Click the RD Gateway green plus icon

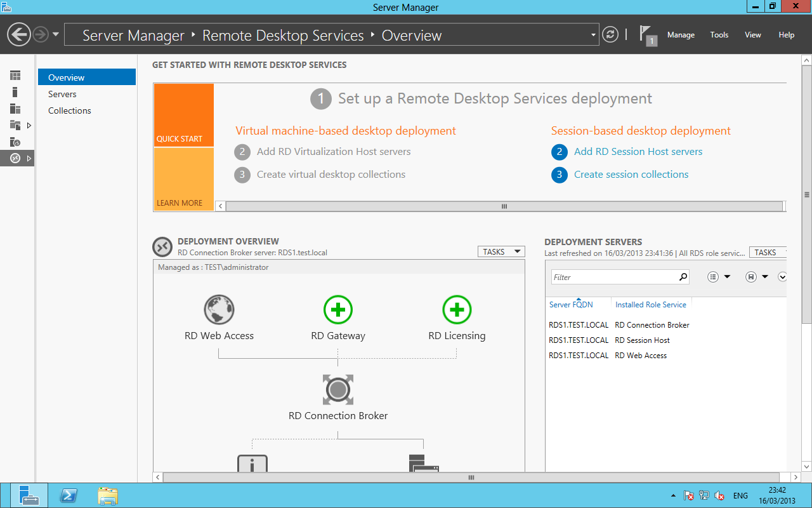point(338,310)
